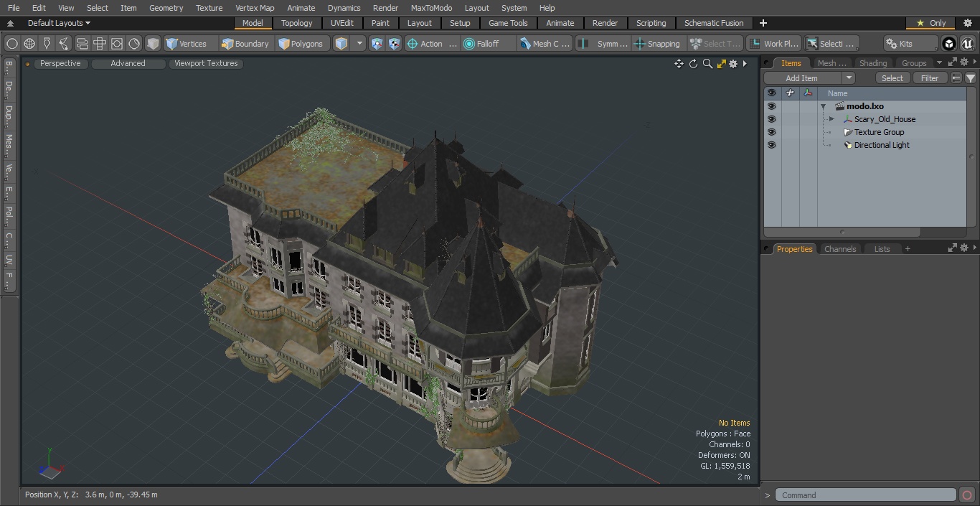Click the first cube-center action icon

pyautogui.click(x=377, y=44)
